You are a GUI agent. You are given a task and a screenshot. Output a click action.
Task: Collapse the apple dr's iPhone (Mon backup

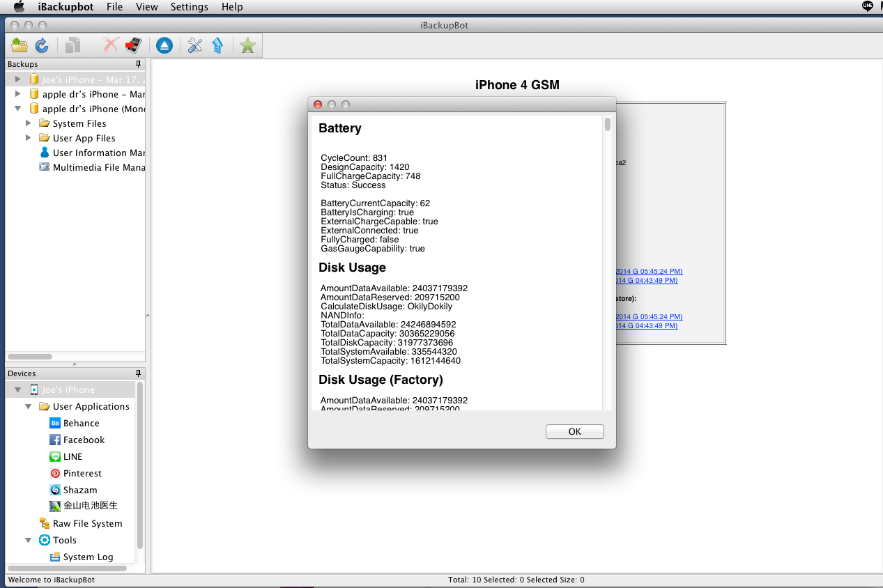[x=18, y=109]
